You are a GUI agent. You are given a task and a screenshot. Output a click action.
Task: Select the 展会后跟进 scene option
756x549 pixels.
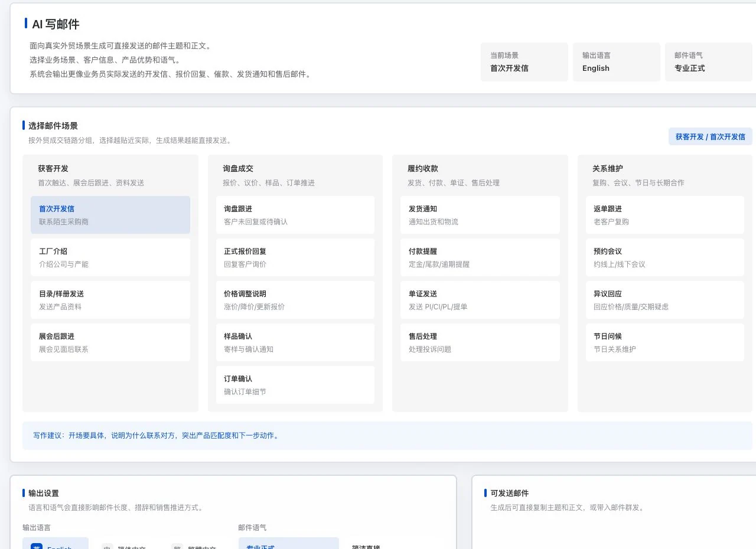tap(110, 342)
